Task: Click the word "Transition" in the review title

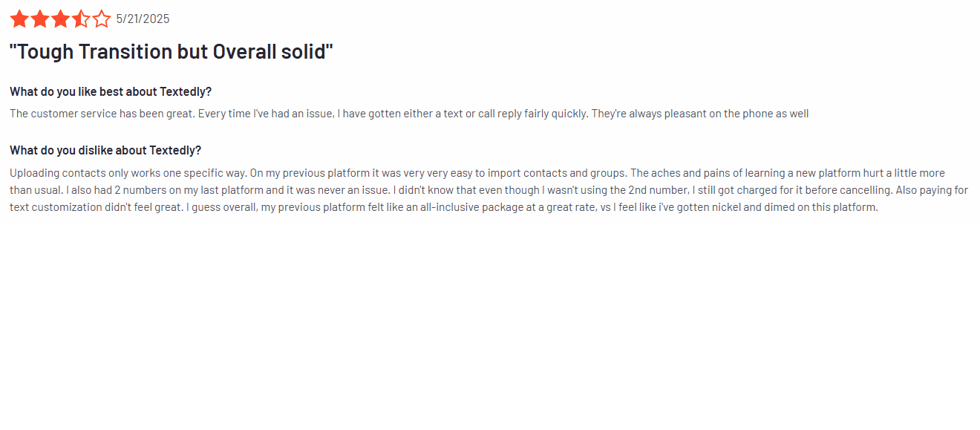Action: [x=125, y=52]
